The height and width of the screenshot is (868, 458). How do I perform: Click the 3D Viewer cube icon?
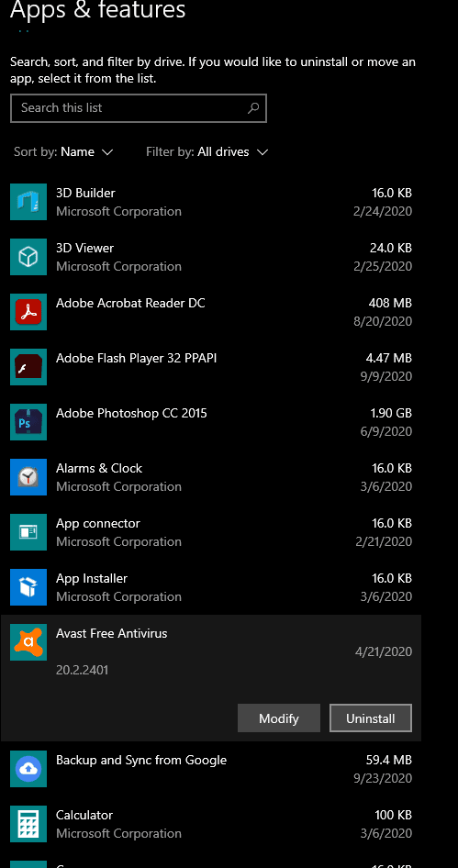click(x=28, y=257)
